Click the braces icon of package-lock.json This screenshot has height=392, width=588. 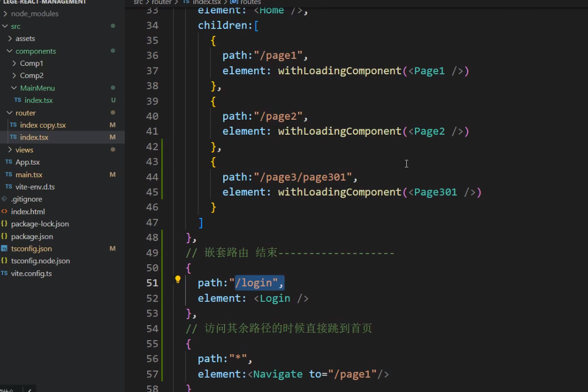coord(4,224)
